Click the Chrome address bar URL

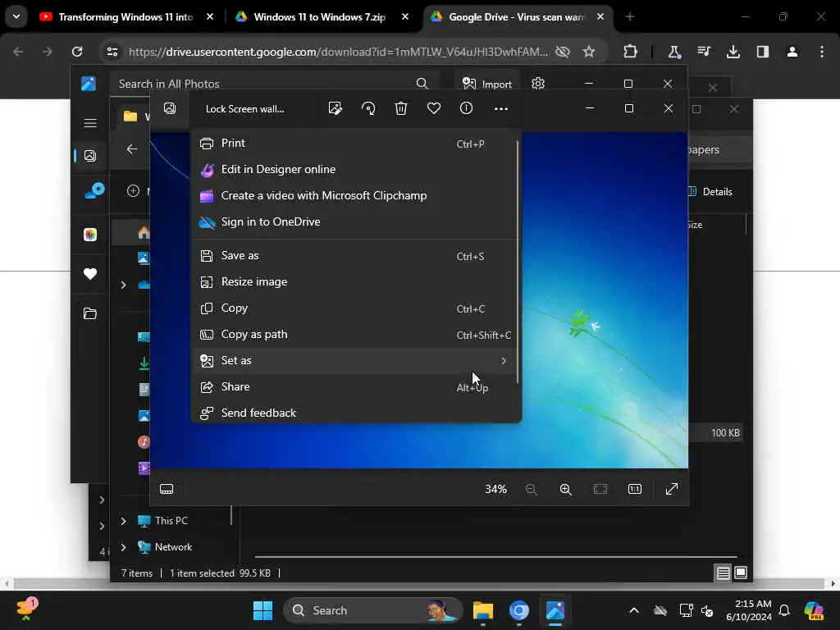(x=338, y=52)
